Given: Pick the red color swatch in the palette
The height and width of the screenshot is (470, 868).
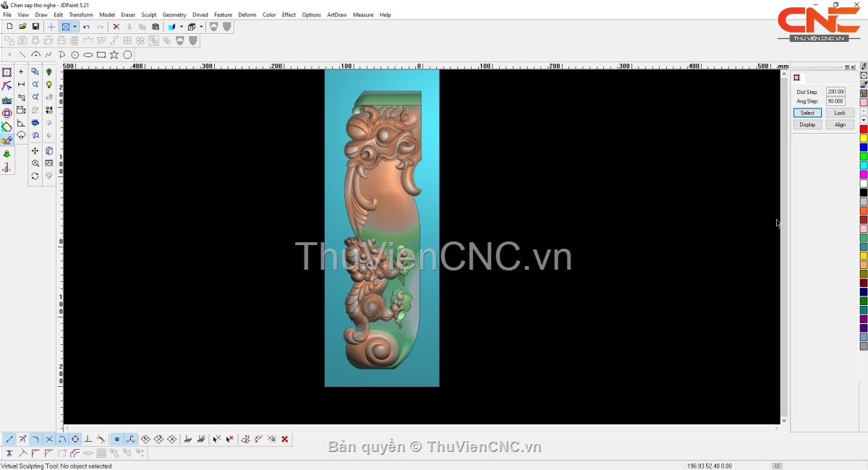Looking at the screenshot, I should [x=864, y=129].
